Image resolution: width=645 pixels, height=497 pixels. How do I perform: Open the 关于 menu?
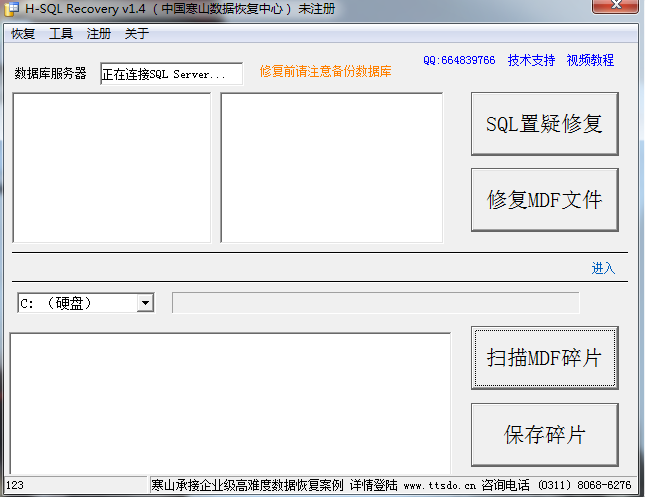click(137, 34)
